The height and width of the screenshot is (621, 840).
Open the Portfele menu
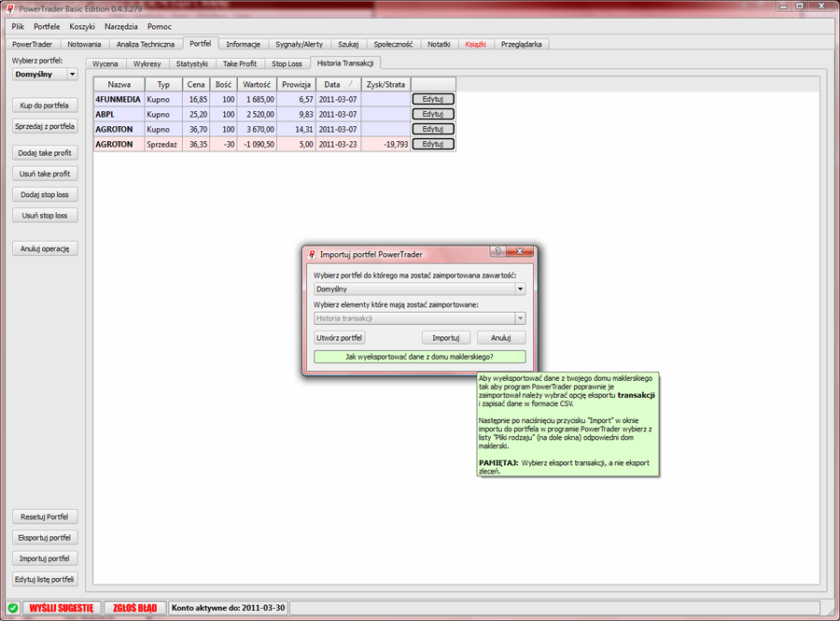(47, 26)
